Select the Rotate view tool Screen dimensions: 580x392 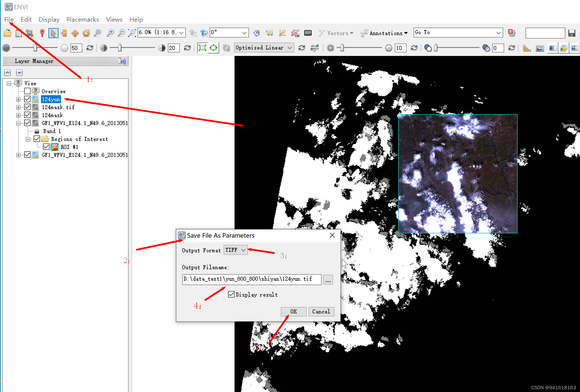click(x=86, y=33)
